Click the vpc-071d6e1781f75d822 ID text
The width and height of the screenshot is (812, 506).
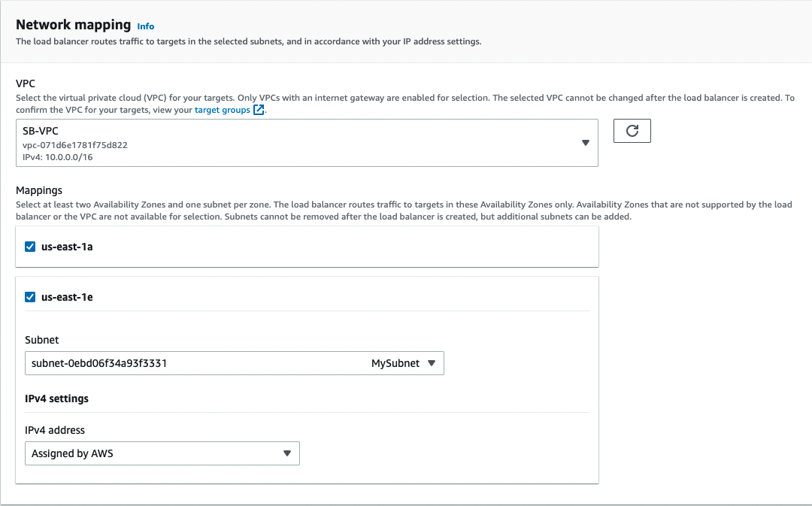coord(74,145)
